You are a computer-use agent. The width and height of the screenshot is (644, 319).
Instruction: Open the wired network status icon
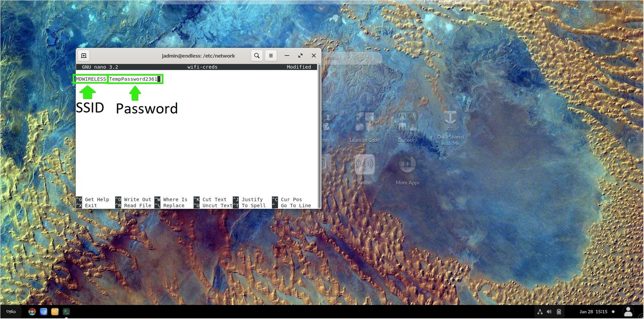pyautogui.click(x=540, y=312)
